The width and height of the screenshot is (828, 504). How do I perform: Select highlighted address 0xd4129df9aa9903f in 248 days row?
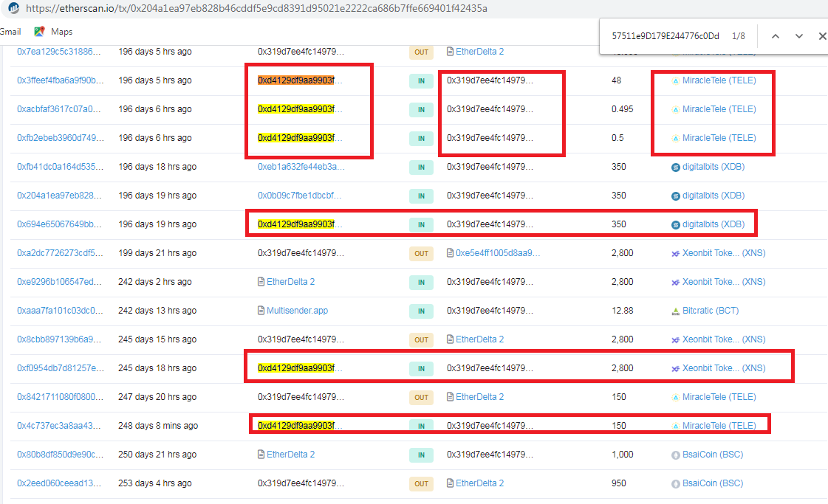click(295, 425)
